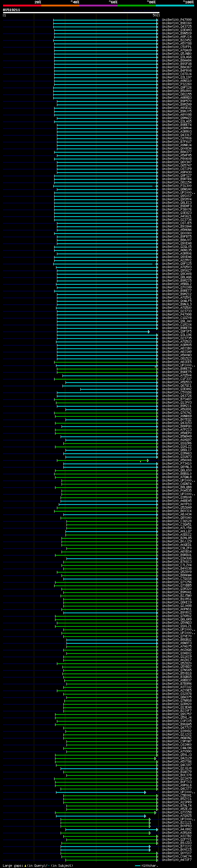Viewport: 197px width, 868px height.
Task: Select last hit label UniRef100_A4TXF7
Action: click(177, 860)
